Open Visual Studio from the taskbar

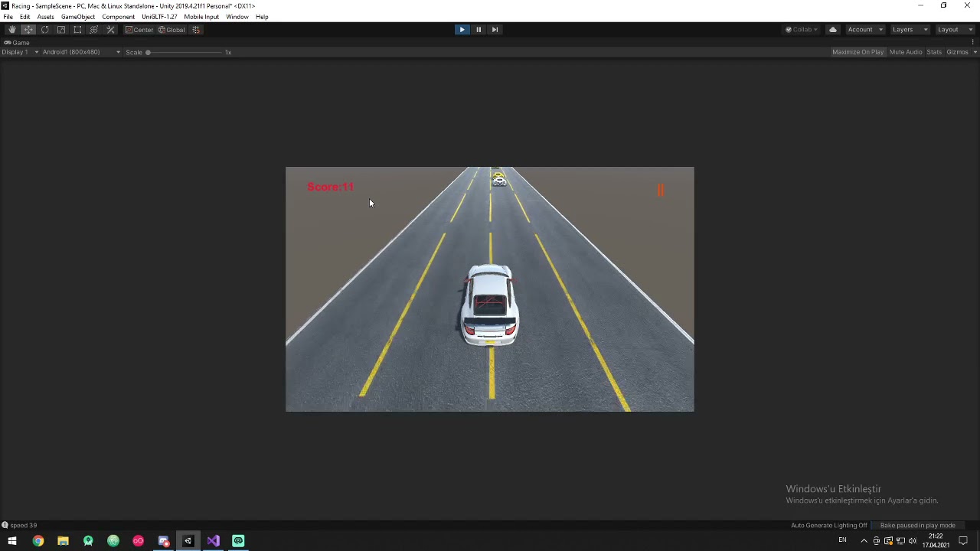pyautogui.click(x=213, y=541)
